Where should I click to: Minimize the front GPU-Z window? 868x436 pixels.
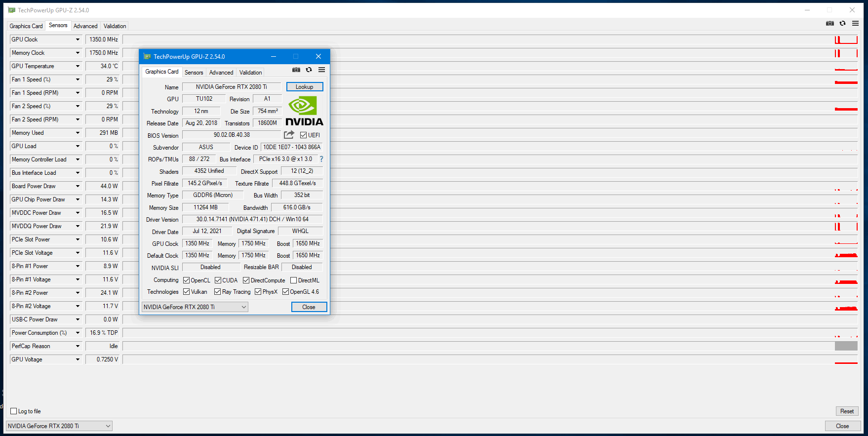click(x=273, y=56)
